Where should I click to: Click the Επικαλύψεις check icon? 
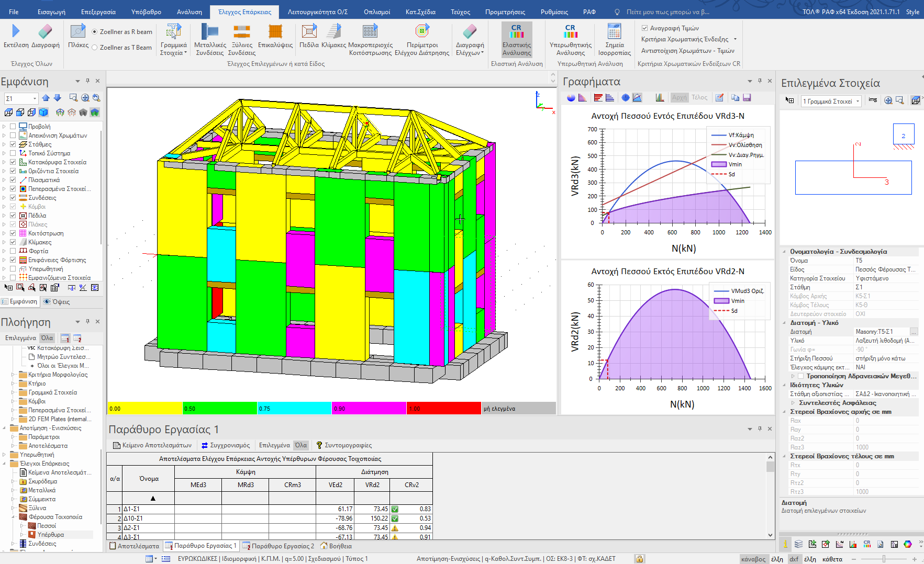(275, 32)
